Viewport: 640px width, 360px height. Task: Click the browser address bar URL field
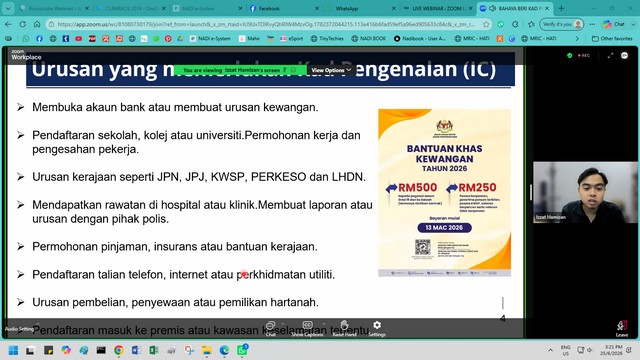tap(265, 24)
